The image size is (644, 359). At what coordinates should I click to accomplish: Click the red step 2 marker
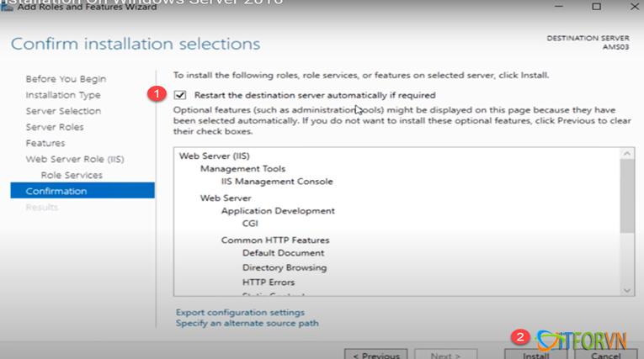(520, 336)
